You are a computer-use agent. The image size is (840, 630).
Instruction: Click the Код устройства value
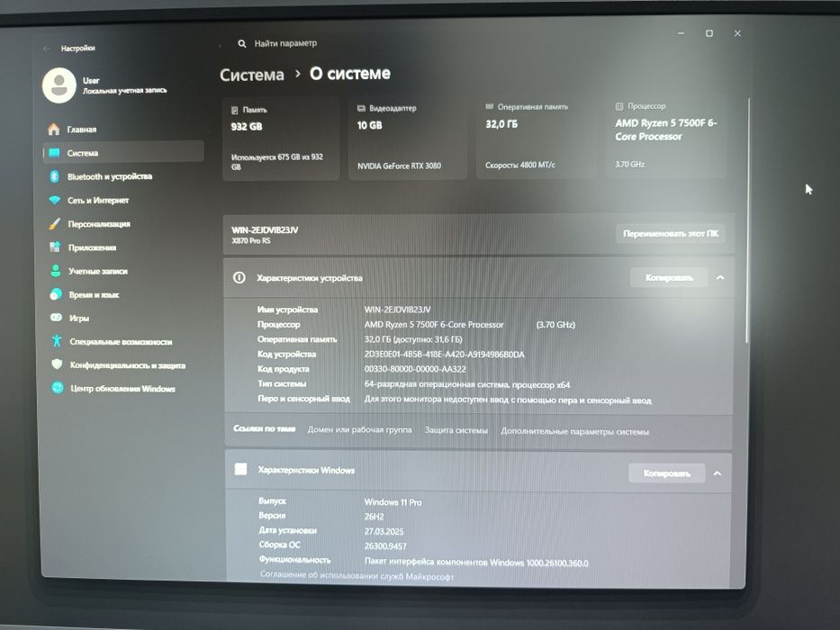(444, 354)
